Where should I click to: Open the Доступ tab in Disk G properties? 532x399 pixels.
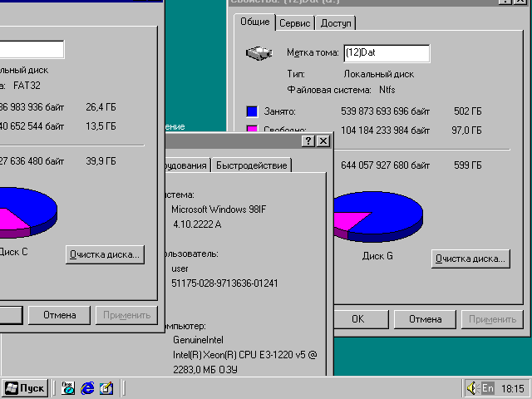tap(336, 23)
